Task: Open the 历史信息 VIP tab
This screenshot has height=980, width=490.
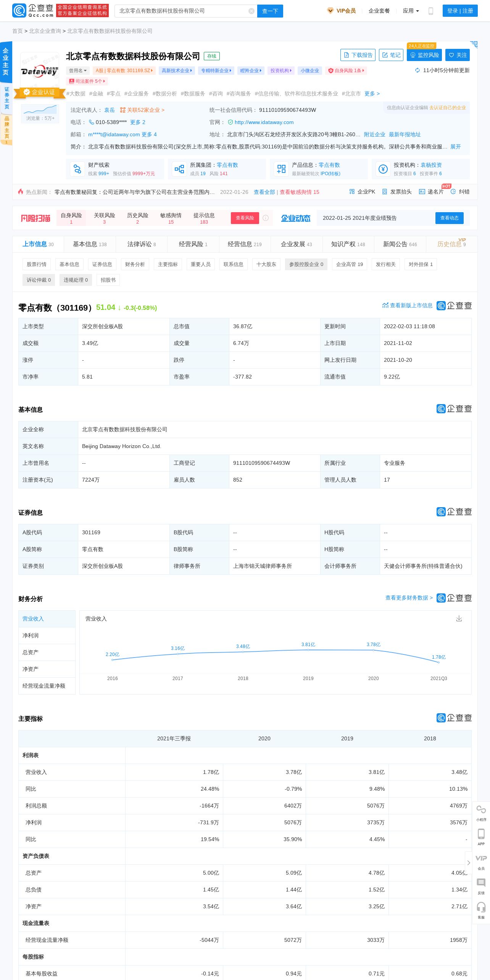Action: click(x=451, y=244)
